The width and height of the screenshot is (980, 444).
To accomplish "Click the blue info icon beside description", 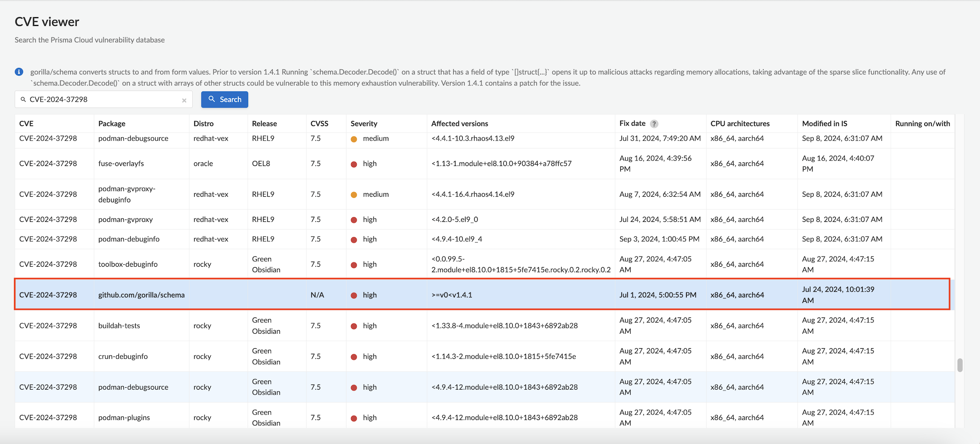I will click(x=19, y=72).
